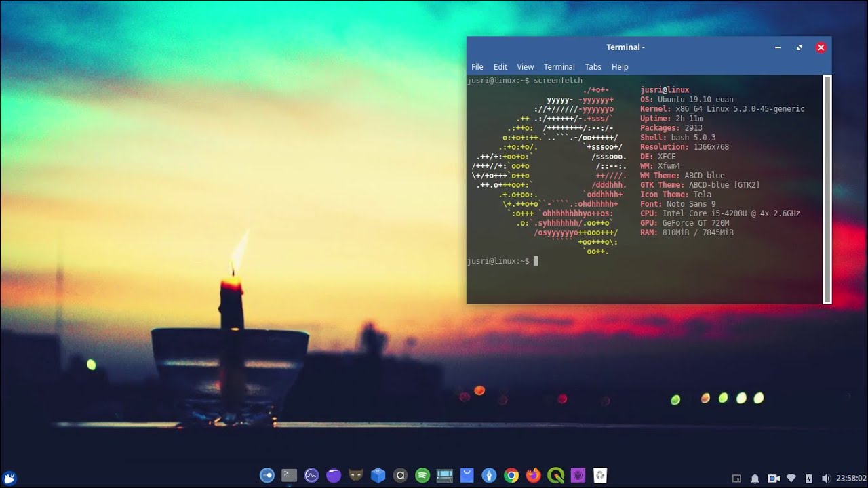Open the Wi-Fi network tray icon

point(791,479)
